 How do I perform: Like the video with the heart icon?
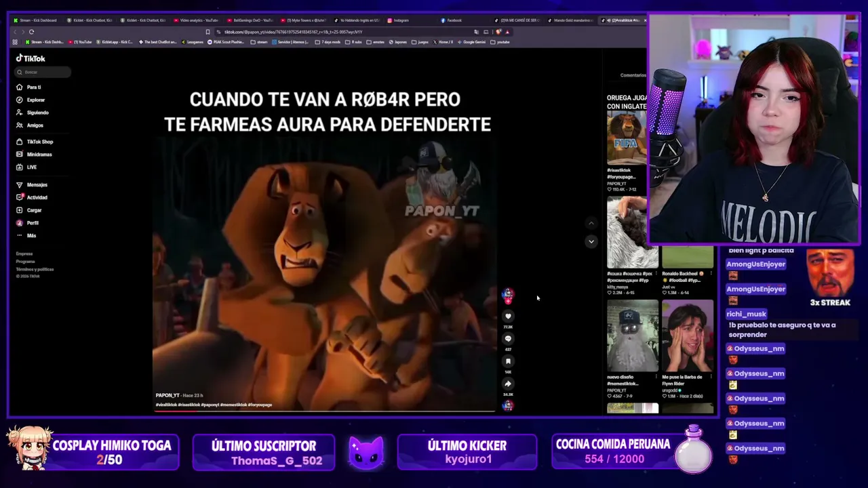pyautogui.click(x=508, y=317)
